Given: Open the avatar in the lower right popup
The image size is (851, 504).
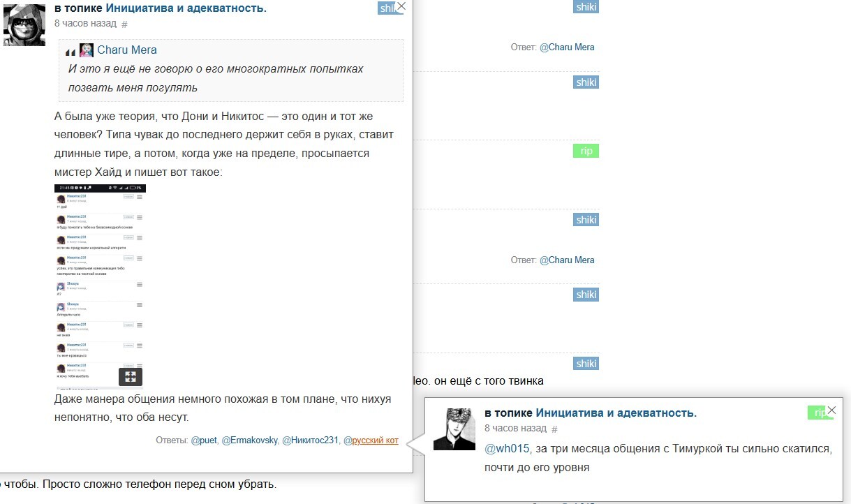Looking at the screenshot, I should tap(454, 429).
